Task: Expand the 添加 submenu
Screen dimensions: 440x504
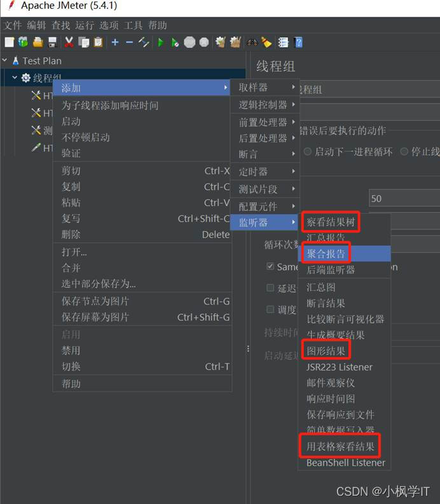Action: click(141, 88)
